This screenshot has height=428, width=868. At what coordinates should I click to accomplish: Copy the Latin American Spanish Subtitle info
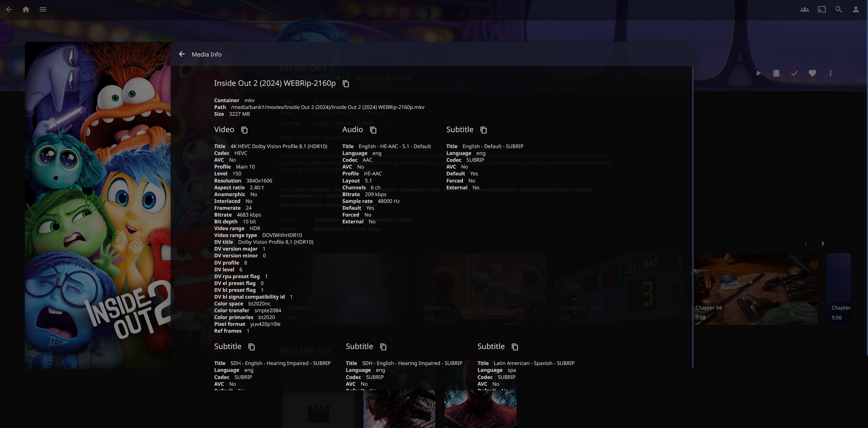tap(515, 347)
